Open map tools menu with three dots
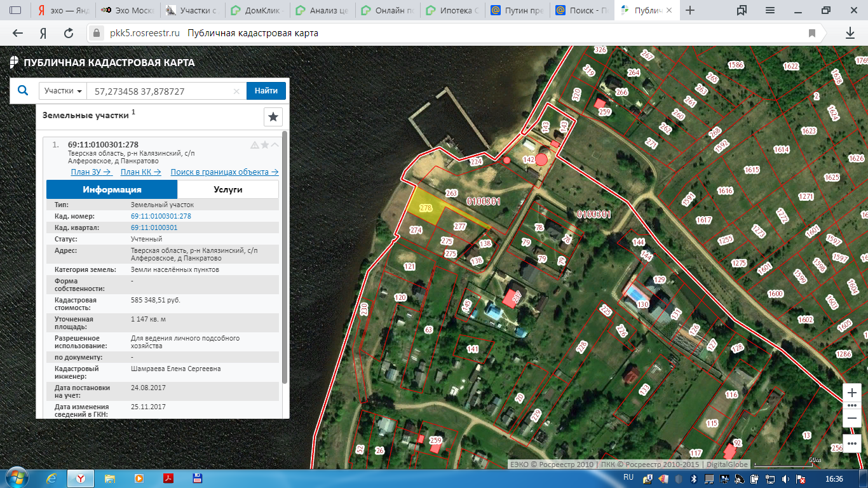This screenshot has width=868, height=488. pos(852,443)
